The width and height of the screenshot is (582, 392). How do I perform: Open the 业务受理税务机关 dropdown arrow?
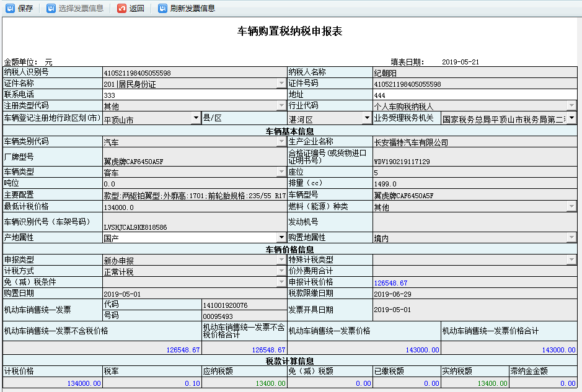click(x=571, y=118)
